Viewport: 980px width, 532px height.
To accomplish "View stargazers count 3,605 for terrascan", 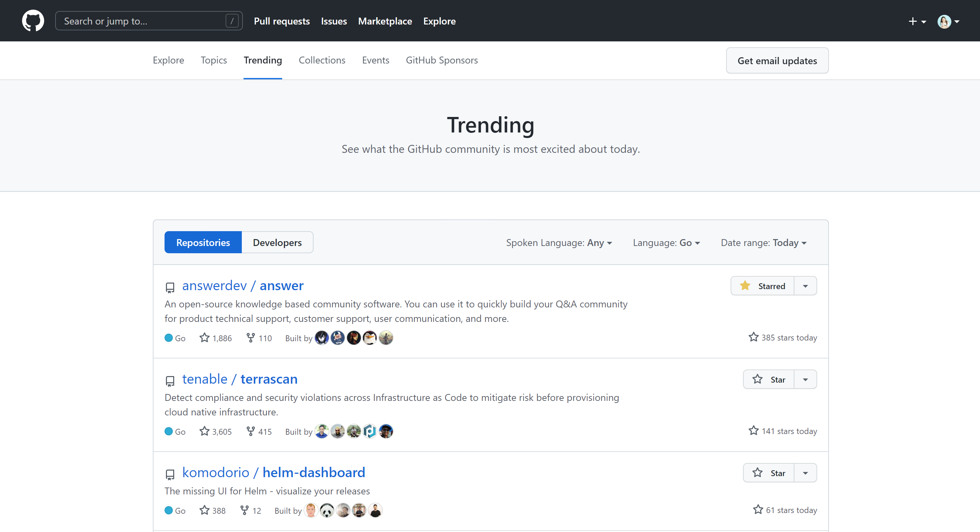I will [x=216, y=432].
